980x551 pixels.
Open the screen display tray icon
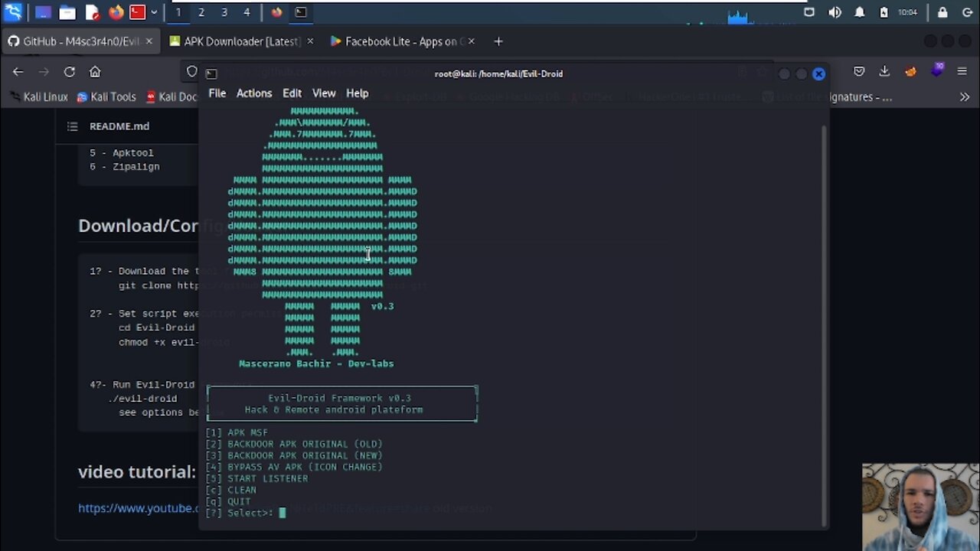pyautogui.click(x=810, y=12)
